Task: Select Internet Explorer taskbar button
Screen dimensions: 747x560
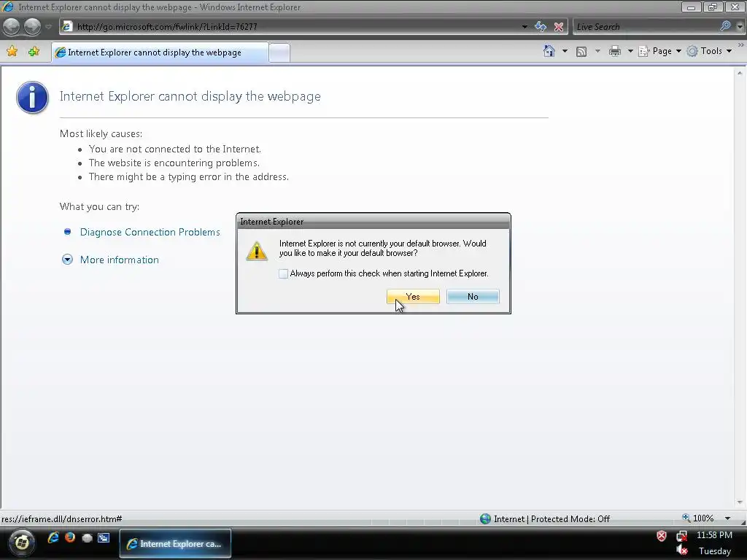Action: click(x=175, y=543)
